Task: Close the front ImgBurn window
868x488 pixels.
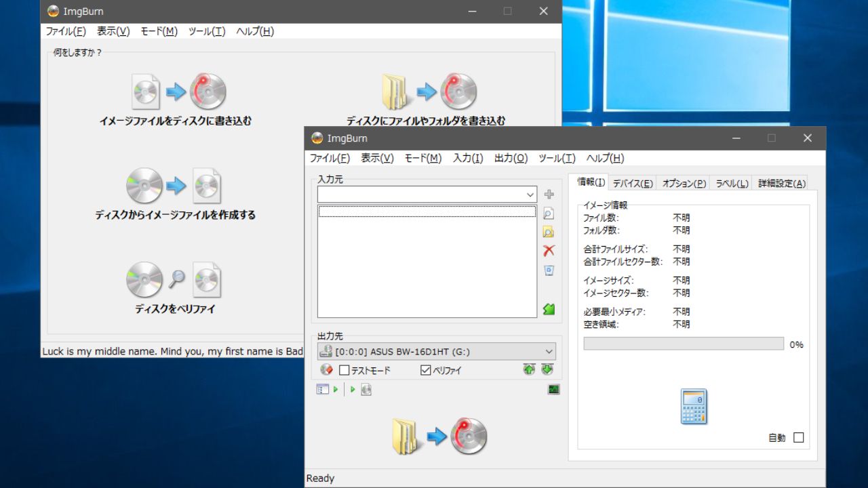Action: [807, 138]
